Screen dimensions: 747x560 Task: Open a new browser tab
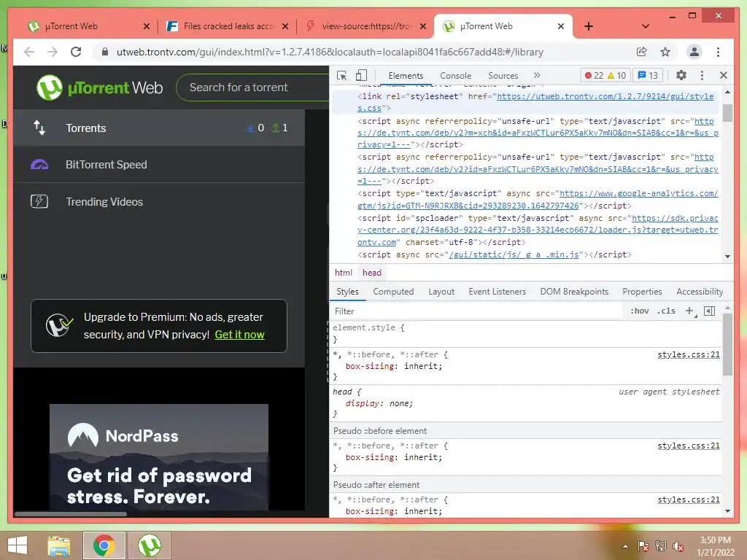point(589,26)
